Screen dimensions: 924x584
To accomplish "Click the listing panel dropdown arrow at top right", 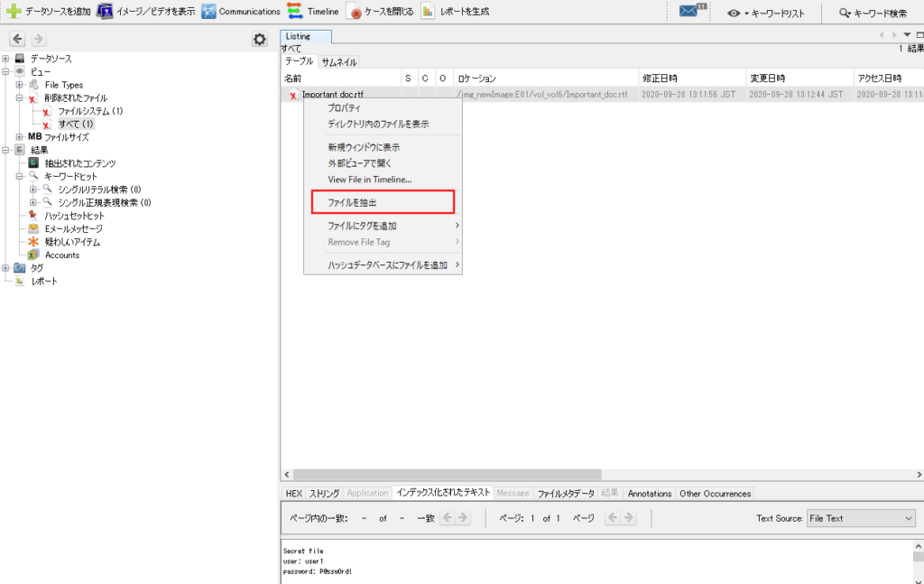I will 907,35.
